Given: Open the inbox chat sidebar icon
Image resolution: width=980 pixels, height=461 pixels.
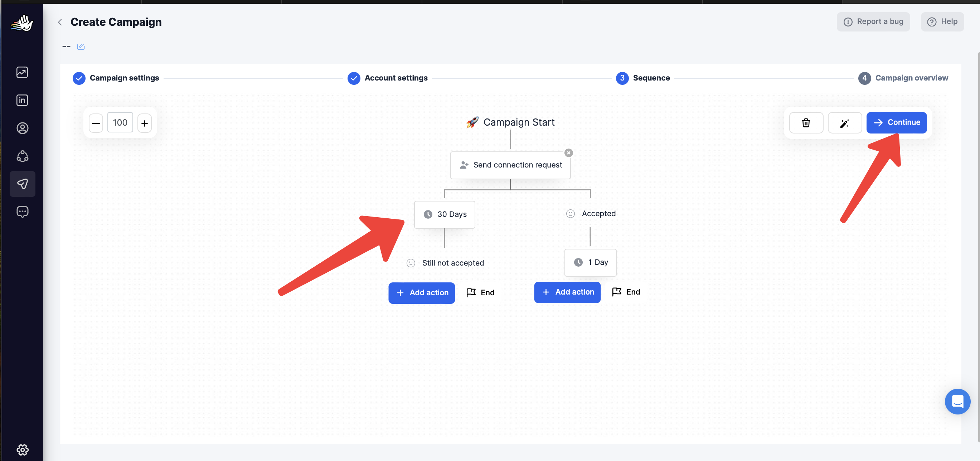Looking at the screenshot, I should (x=22, y=212).
